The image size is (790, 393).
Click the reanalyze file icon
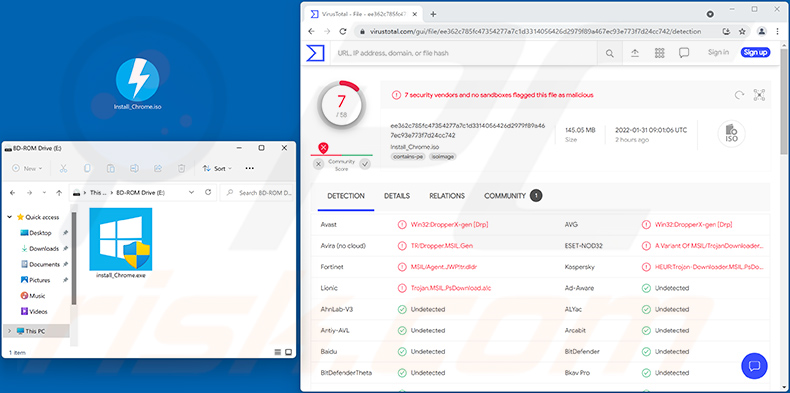739,95
